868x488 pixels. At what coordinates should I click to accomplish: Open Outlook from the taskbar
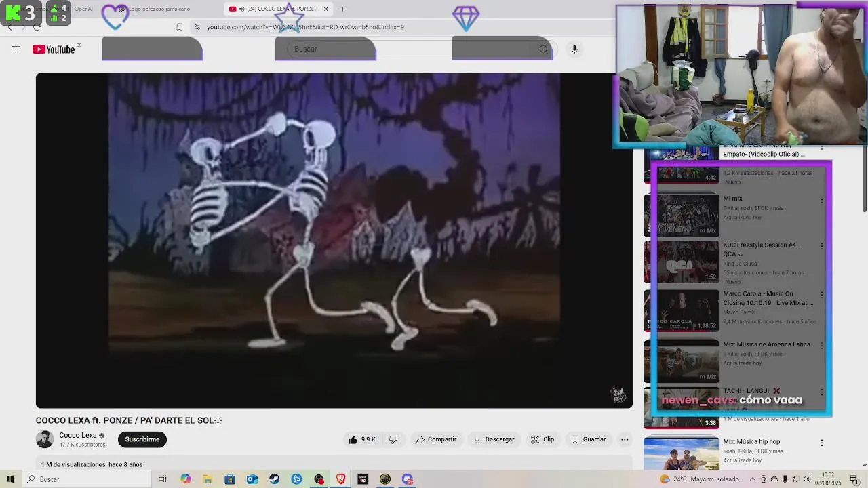click(x=252, y=479)
